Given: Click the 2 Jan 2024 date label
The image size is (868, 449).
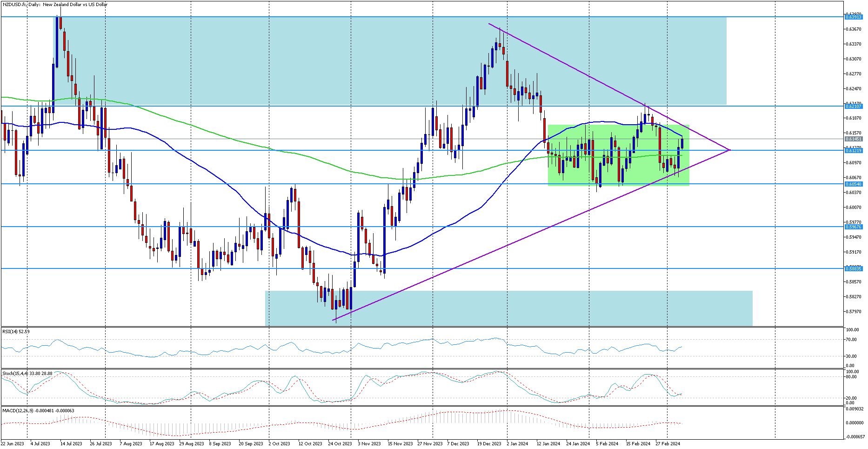Looking at the screenshot, I should (x=517, y=444).
